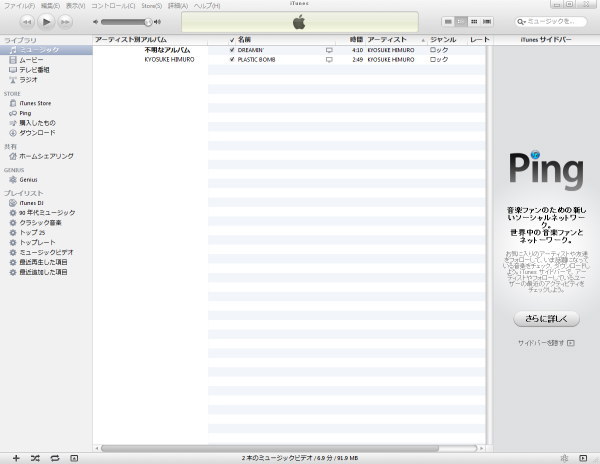Skip back to the previous track
This screenshot has width=600, height=464.
click(27, 22)
